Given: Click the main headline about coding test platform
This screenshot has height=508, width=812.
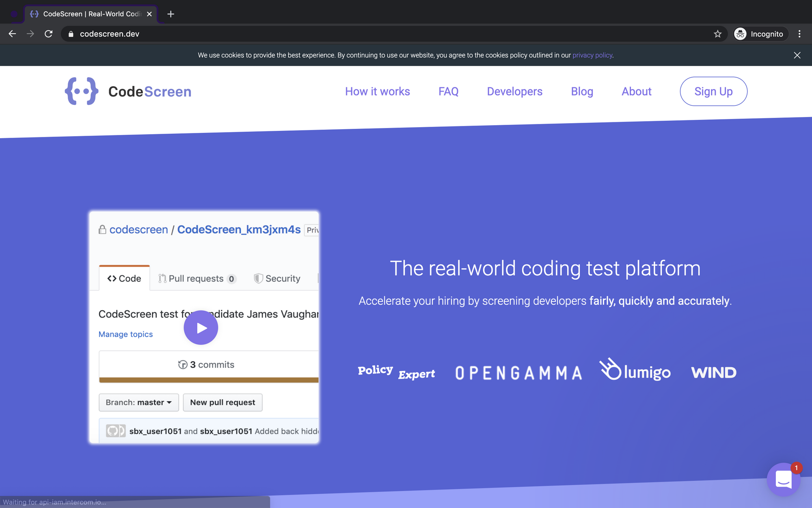Looking at the screenshot, I should tap(545, 268).
